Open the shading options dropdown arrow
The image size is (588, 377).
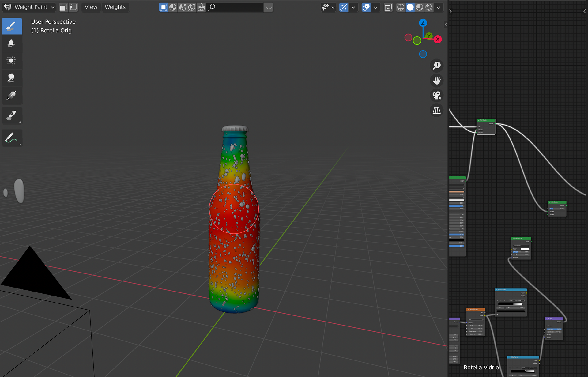point(439,7)
